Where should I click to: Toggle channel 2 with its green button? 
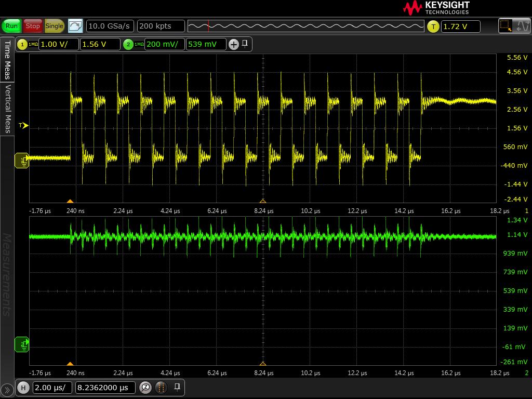[128, 45]
